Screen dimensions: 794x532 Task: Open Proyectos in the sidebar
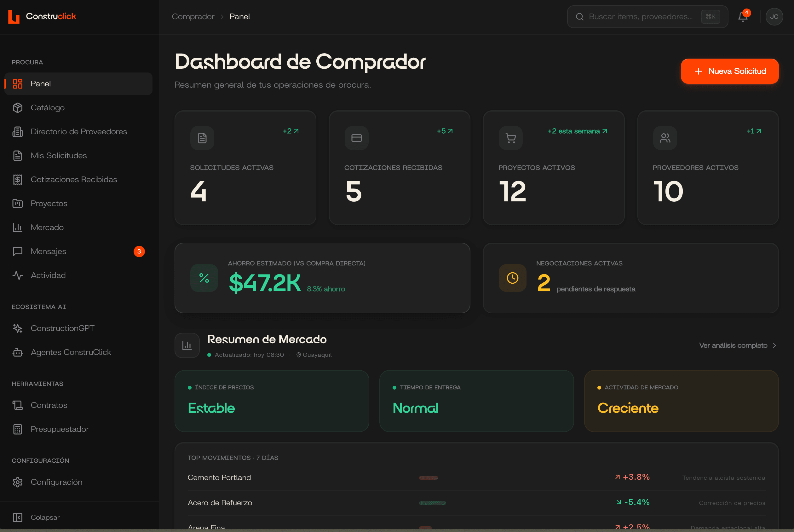pos(78,203)
